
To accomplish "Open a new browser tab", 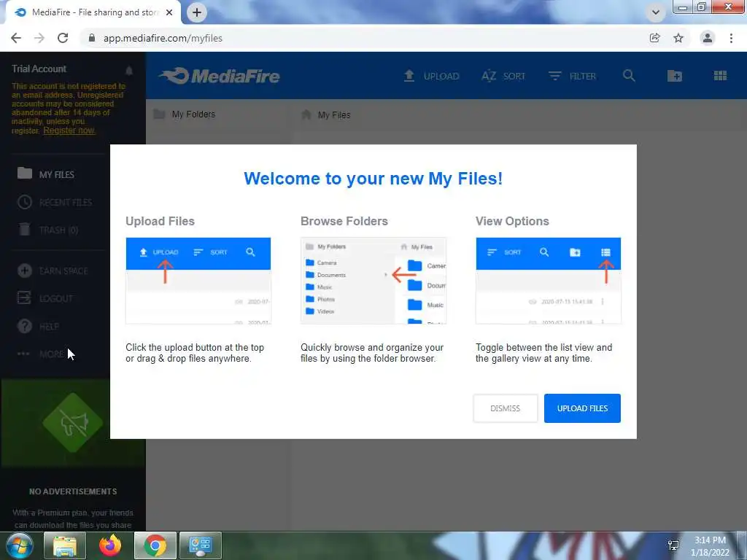I will [x=197, y=12].
